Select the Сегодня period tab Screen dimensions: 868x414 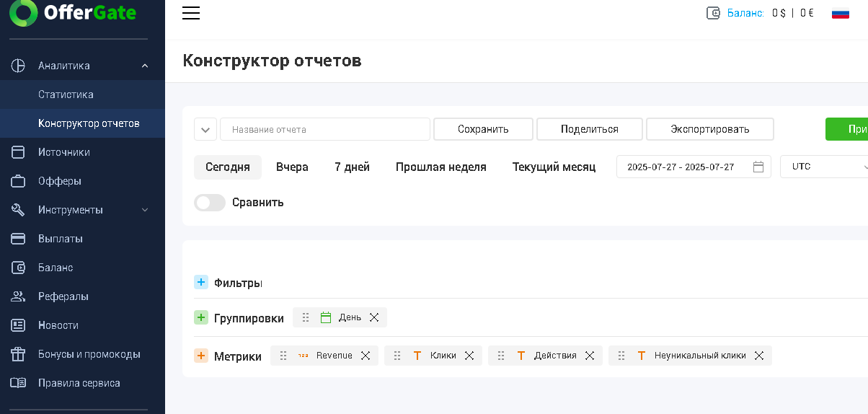pyautogui.click(x=228, y=167)
